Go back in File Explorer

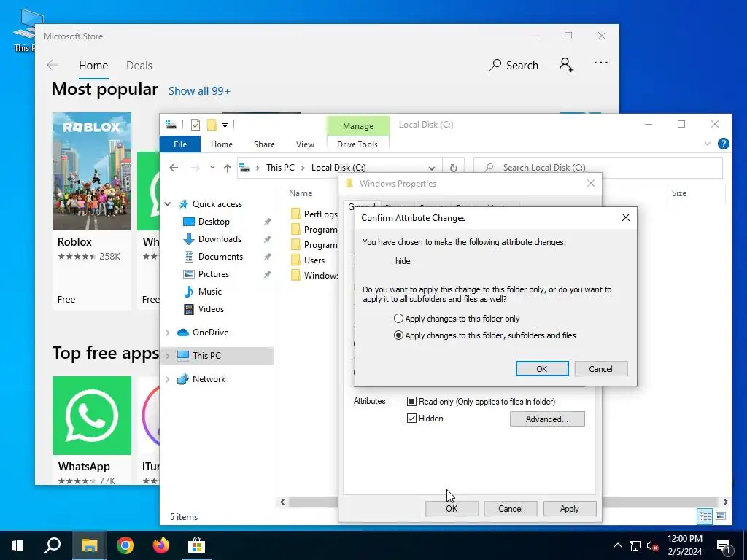point(174,168)
